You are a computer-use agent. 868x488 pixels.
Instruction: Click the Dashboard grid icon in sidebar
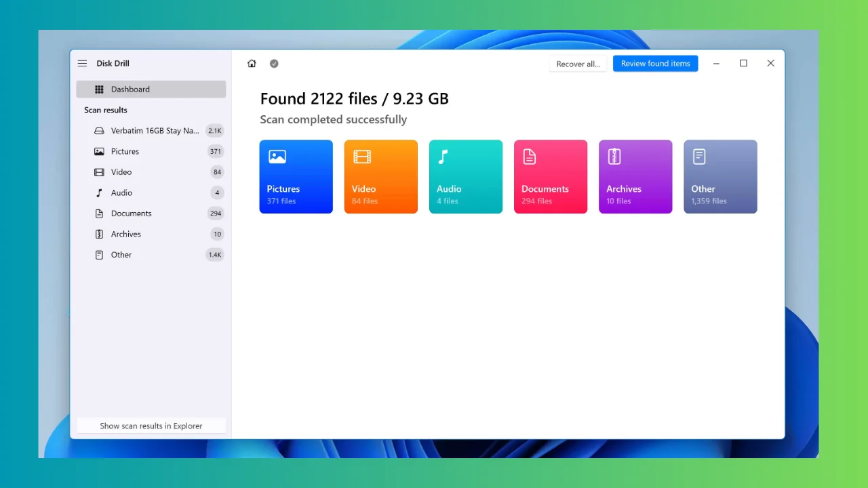point(99,89)
